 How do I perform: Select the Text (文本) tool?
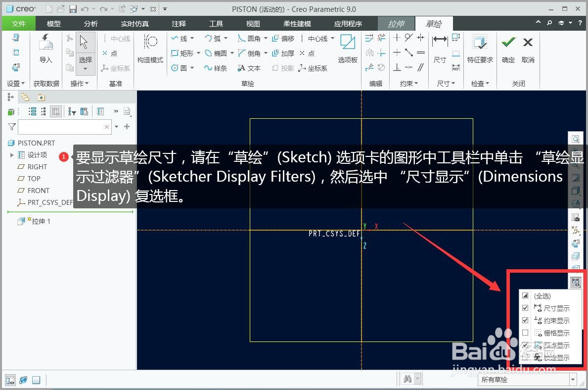(249, 68)
